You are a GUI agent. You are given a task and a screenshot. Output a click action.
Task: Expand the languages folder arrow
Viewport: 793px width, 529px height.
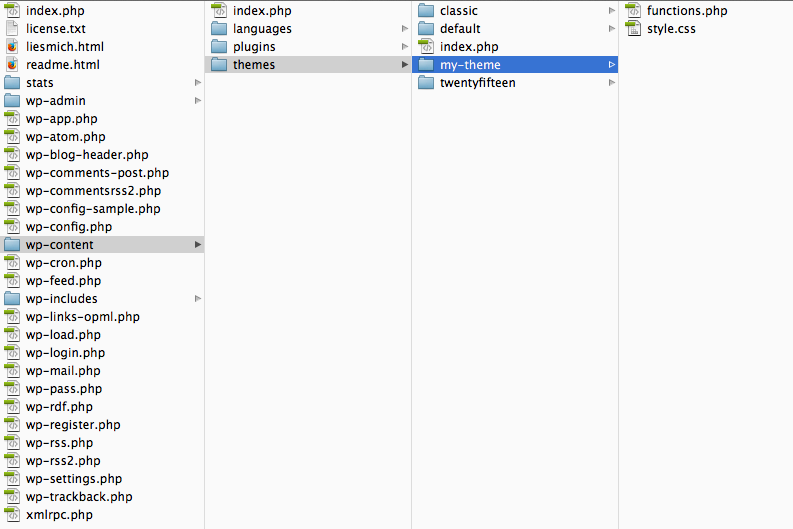405,28
